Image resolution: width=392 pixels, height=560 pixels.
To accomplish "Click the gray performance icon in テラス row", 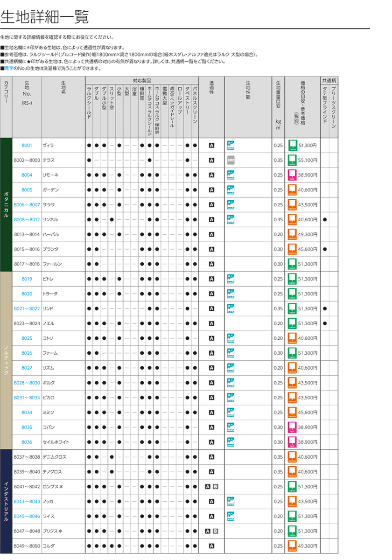I will (x=231, y=160).
